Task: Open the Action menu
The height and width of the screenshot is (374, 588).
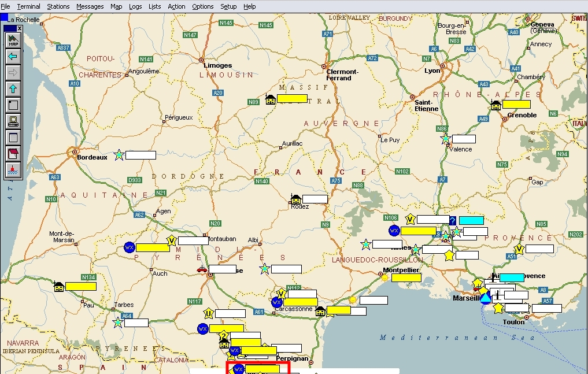Action: click(176, 6)
